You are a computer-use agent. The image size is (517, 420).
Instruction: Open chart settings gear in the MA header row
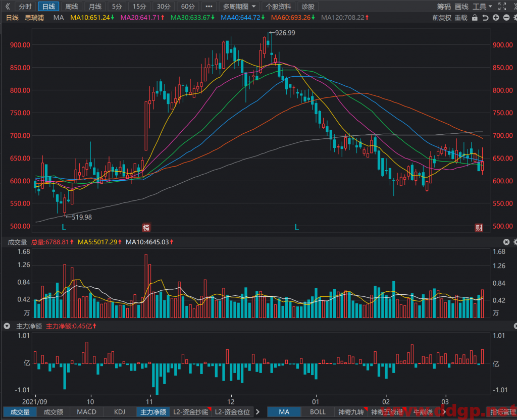coord(515,18)
